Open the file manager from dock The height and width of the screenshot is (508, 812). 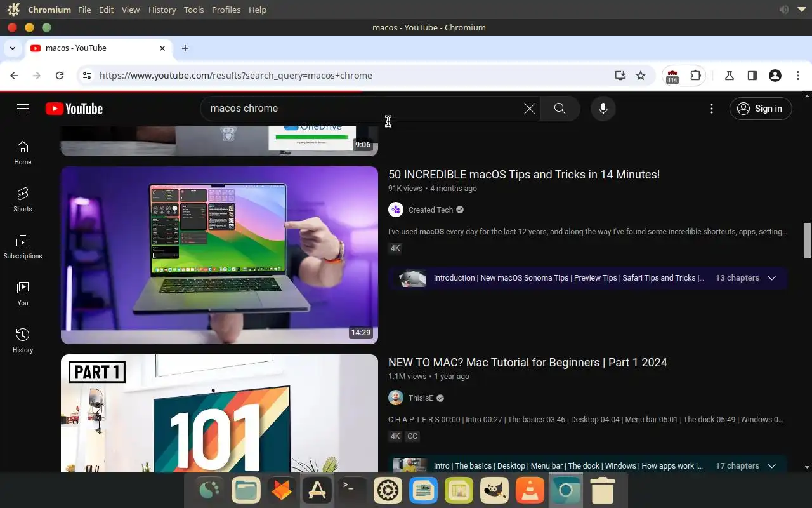click(246, 490)
